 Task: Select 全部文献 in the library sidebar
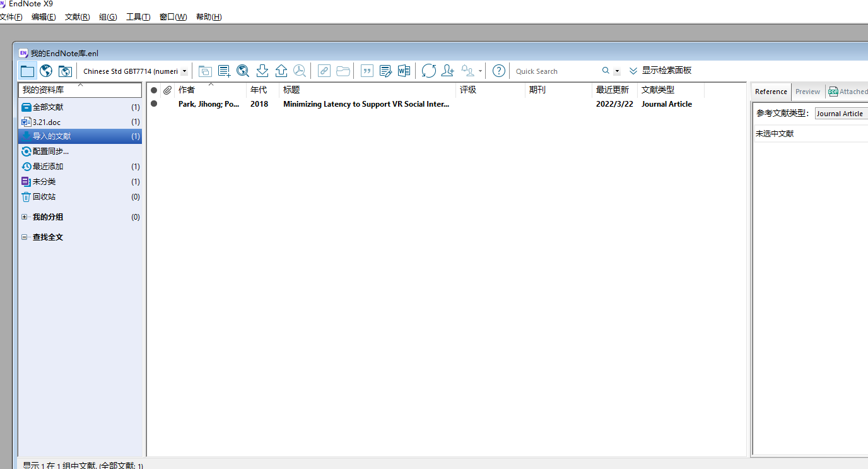pos(80,107)
